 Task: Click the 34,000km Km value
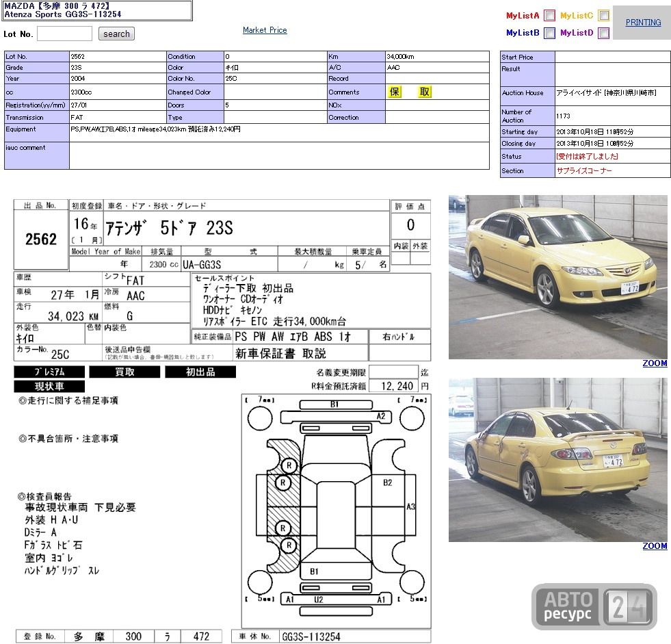pos(400,57)
